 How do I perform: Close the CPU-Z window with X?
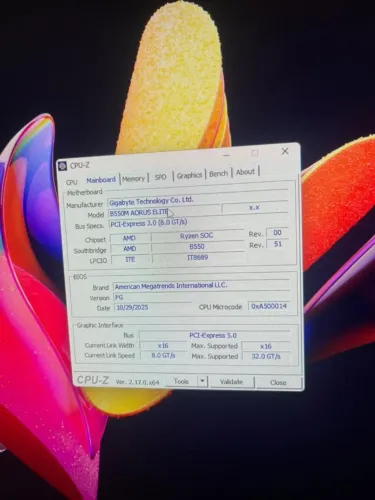(x=285, y=151)
